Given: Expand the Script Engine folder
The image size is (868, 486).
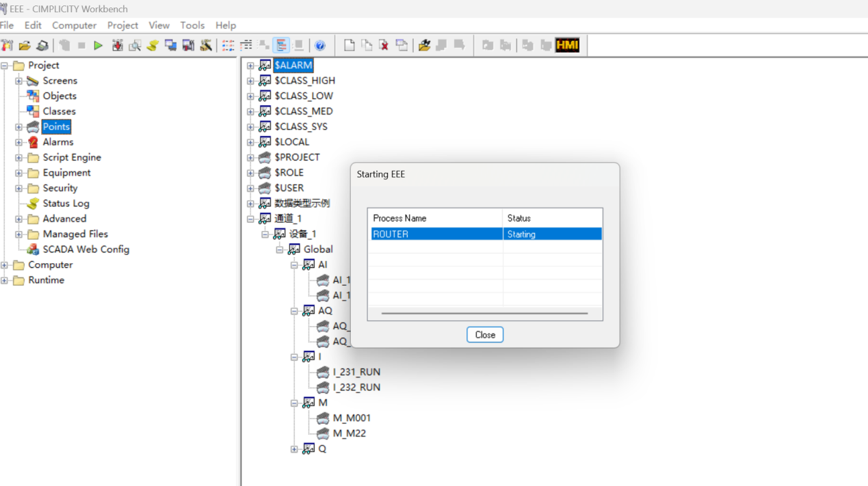Looking at the screenshot, I should coord(19,157).
